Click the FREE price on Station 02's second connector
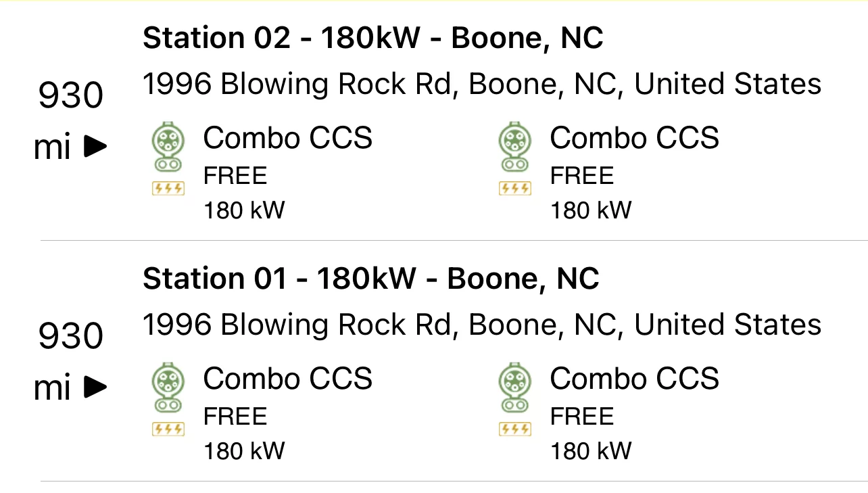 point(582,176)
